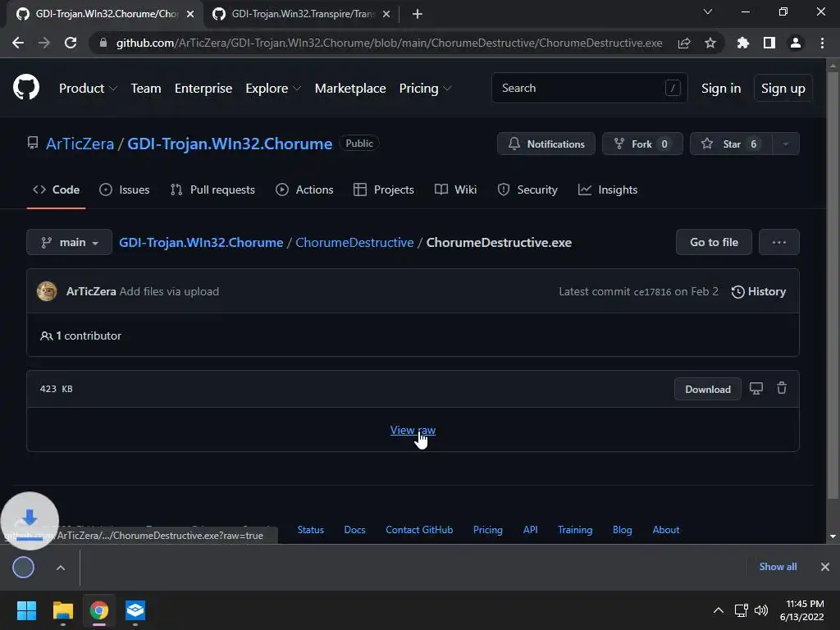Close the downloads shelf with X

tap(825, 567)
